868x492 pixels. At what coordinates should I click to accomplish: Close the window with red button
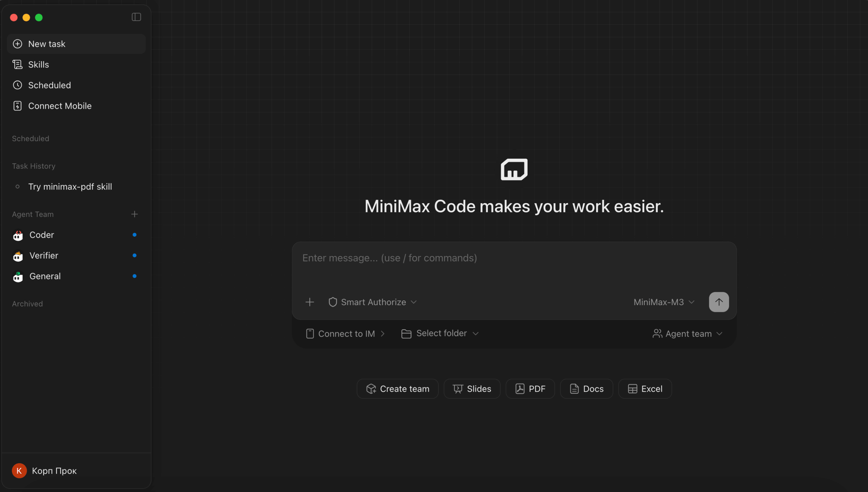[x=14, y=17]
